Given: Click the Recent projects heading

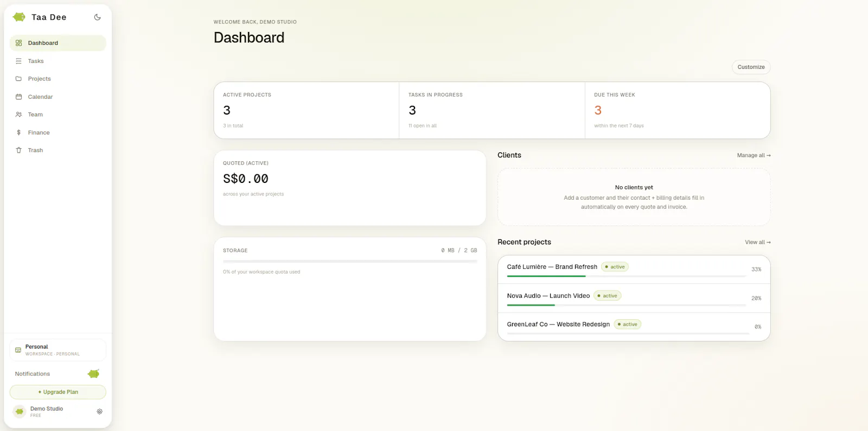Looking at the screenshot, I should 524,242.
